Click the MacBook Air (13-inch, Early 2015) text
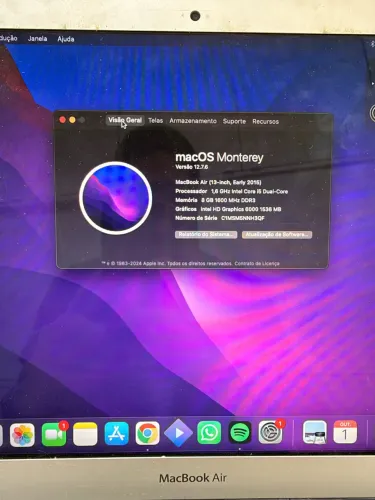This screenshot has width=375, height=500. tap(218, 182)
